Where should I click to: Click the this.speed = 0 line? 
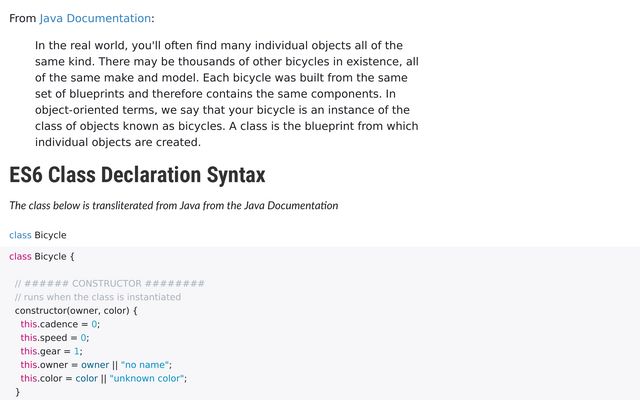tap(55, 338)
